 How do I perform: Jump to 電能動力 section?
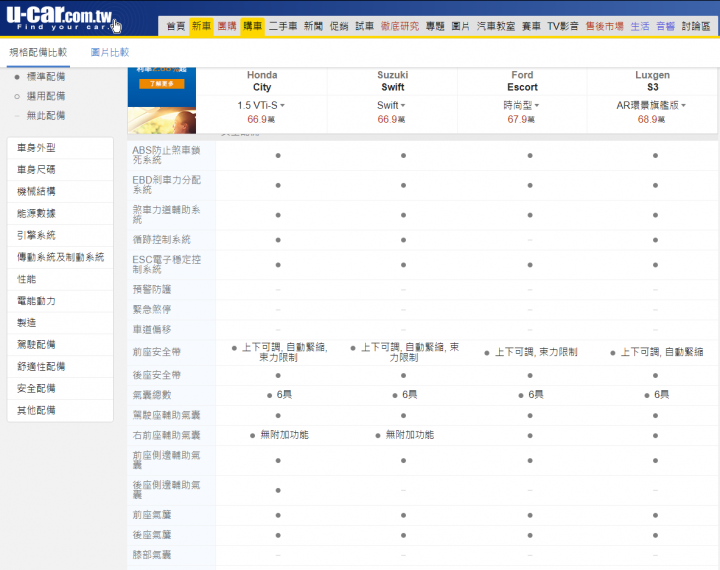(x=60, y=301)
